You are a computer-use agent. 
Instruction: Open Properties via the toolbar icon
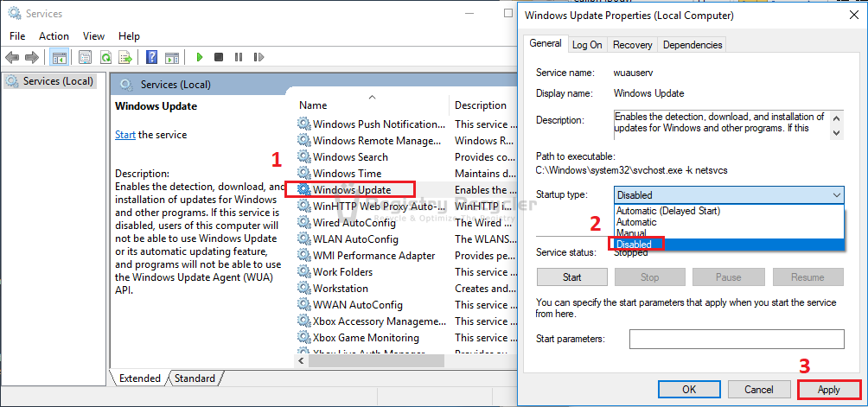[85, 57]
